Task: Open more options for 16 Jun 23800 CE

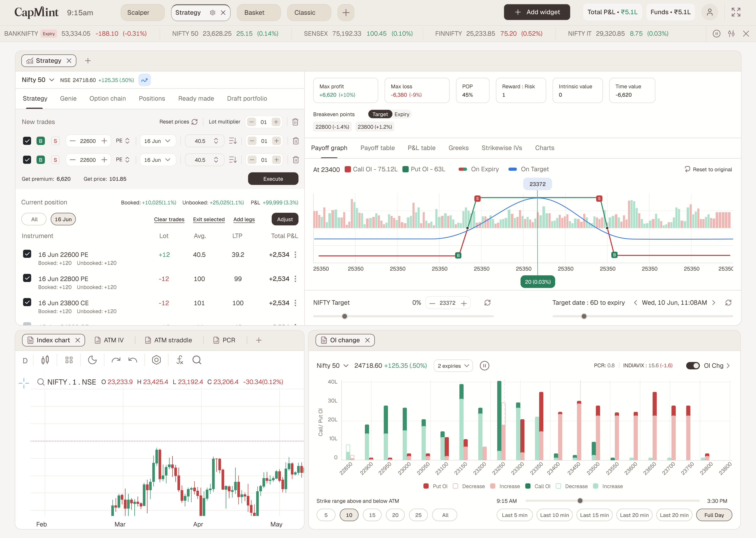Action: click(x=295, y=303)
